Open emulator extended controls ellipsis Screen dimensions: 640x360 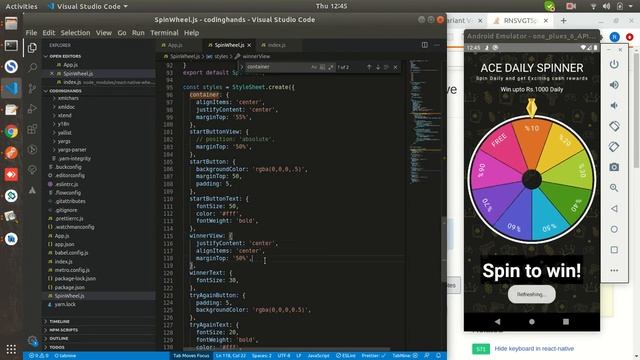[x=614, y=270]
